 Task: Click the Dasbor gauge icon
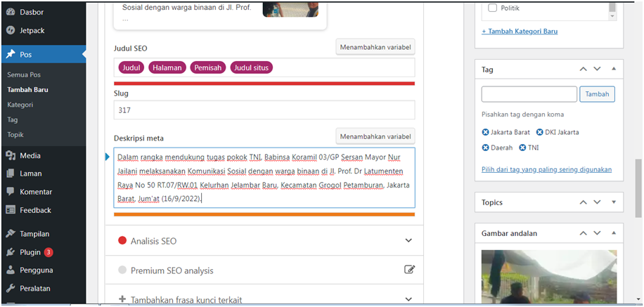11,13
